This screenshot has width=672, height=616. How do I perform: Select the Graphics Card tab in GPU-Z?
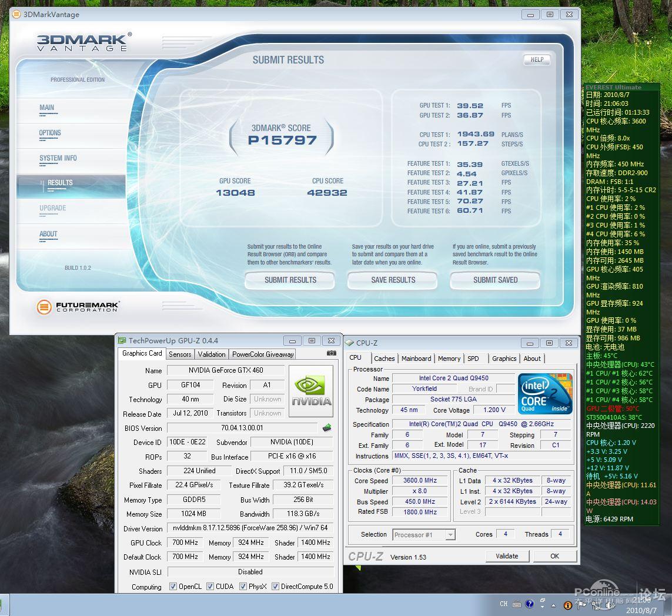coord(142,353)
